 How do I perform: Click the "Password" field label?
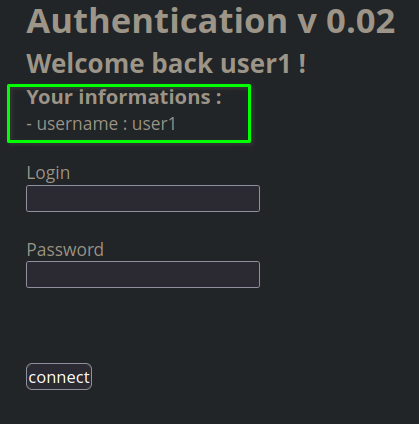click(x=65, y=249)
